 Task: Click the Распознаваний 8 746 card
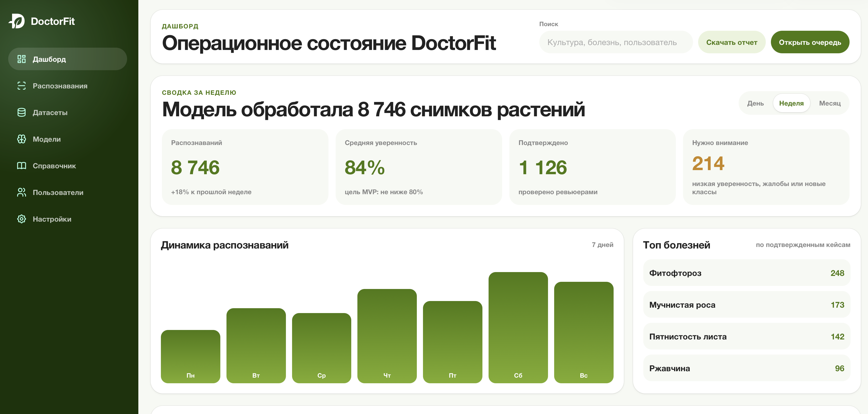click(245, 167)
